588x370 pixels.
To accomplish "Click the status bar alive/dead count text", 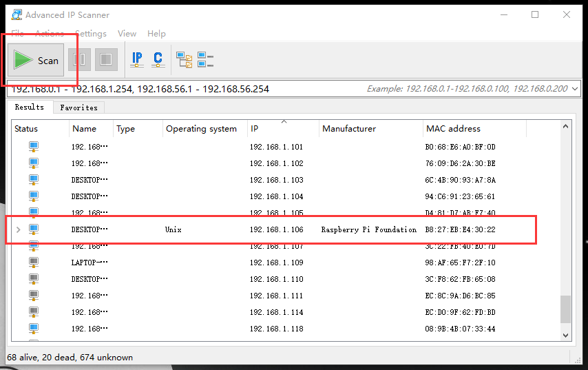I will (x=70, y=357).
